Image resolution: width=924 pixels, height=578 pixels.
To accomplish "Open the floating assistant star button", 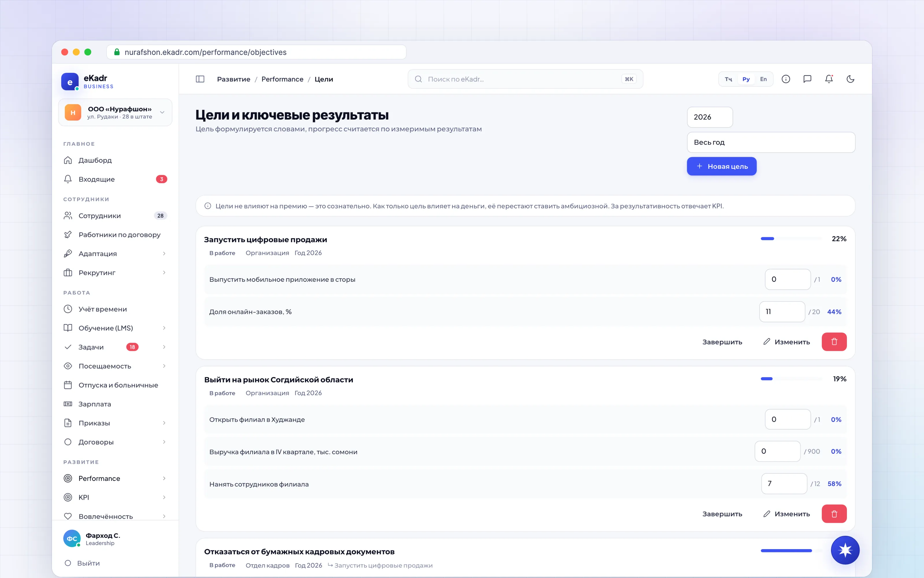I will click(845, 550).
